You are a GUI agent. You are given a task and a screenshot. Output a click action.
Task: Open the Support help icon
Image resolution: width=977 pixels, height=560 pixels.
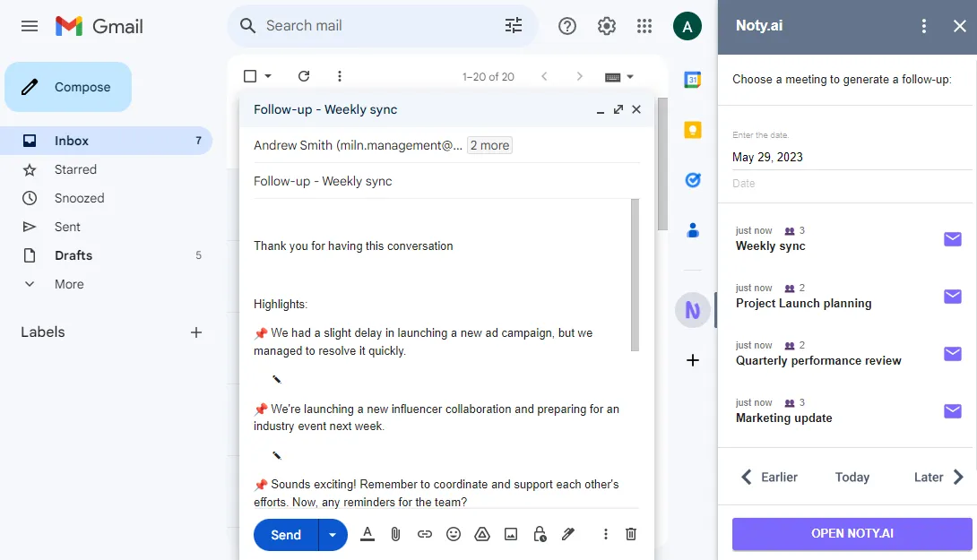click(567, 26)
